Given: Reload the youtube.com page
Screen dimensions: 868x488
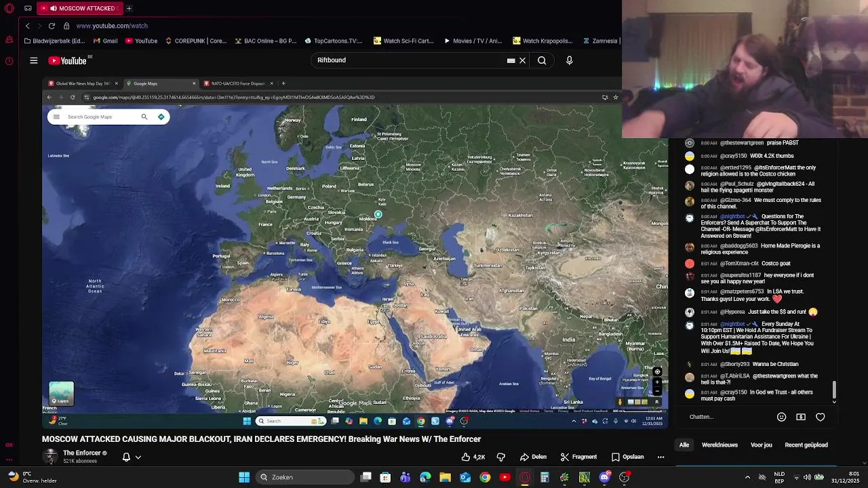Looking at the screenshot, I should pyautogui.click(x=52, y=26).
